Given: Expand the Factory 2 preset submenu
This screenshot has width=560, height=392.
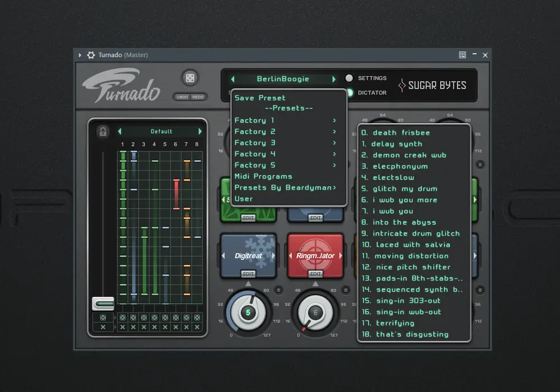Looking at the screenshot, I should [x=288, y=132].
